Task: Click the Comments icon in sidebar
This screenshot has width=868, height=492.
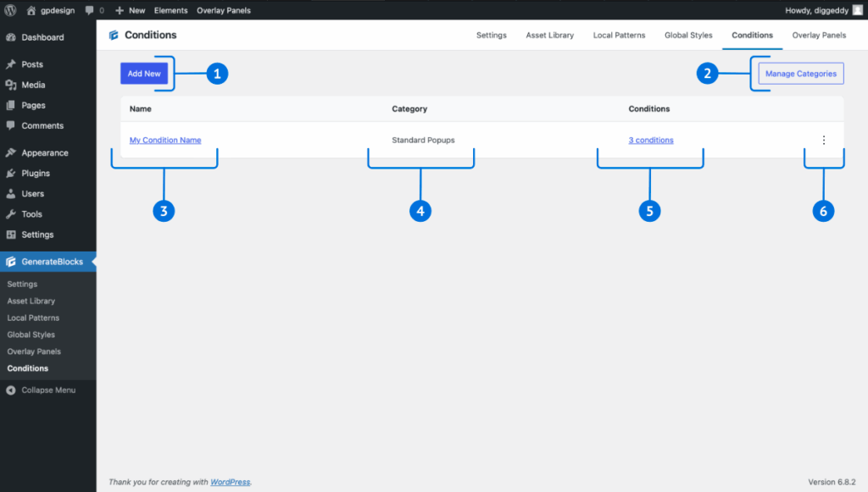Action: coord(10,125)
